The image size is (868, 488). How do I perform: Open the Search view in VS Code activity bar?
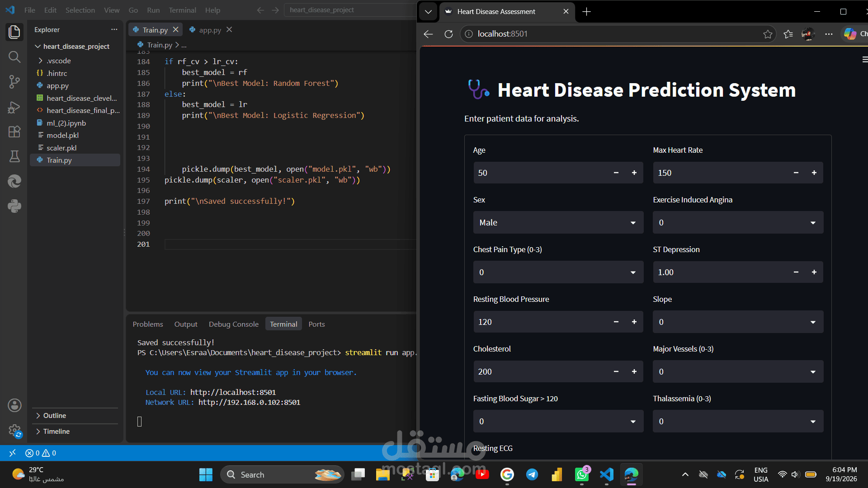14,57
